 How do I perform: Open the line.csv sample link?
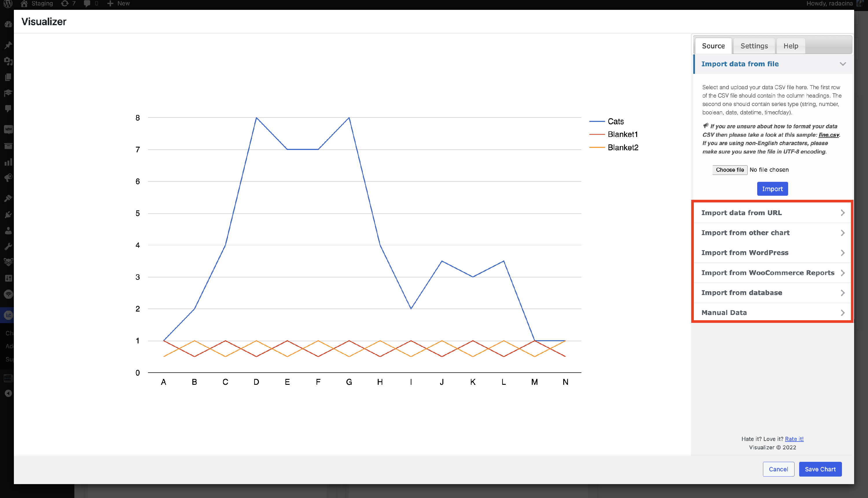tap(828, 135)
